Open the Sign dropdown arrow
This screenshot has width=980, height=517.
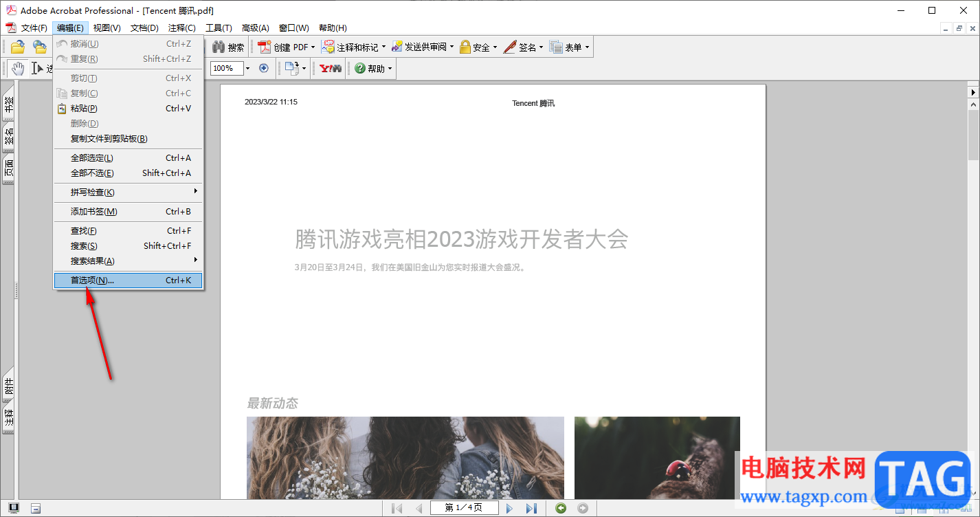point(541,47)
